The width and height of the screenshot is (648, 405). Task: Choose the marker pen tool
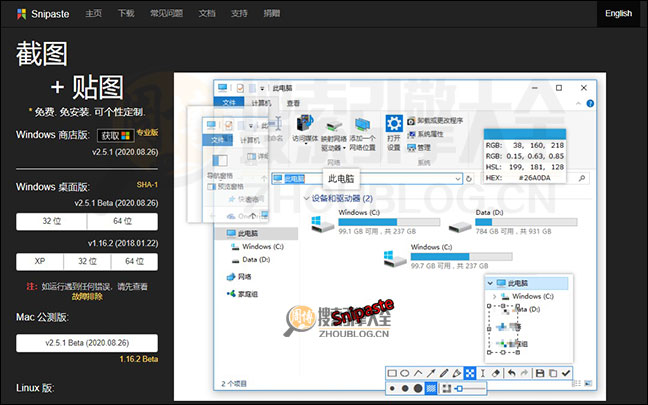[x=456, y=373]
